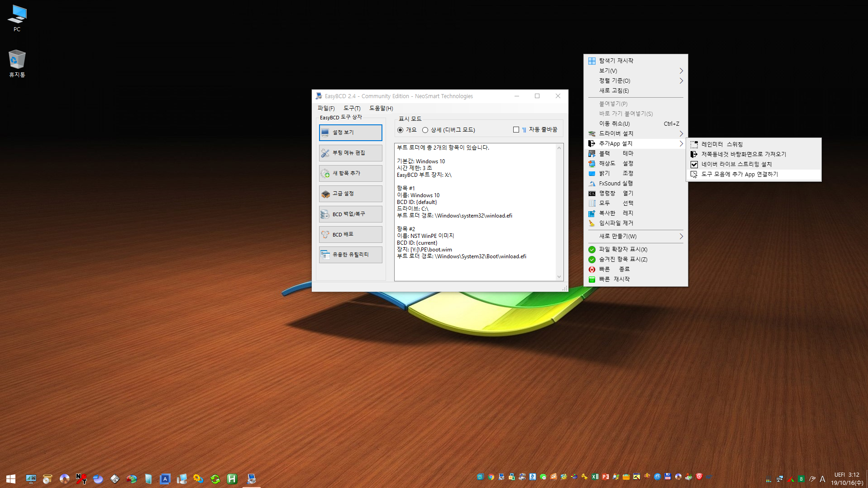
Task: Click the network icon in system tray
Action: coord(780,479)
